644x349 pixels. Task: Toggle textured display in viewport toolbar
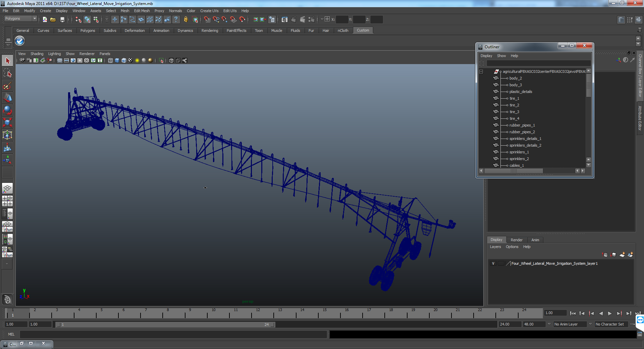(x=130, y=60)
